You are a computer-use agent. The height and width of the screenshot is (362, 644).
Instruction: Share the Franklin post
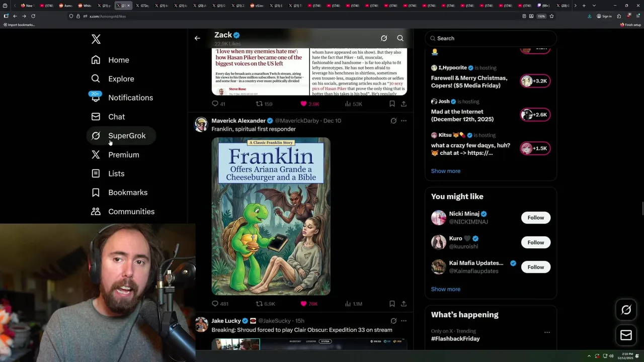[404, 304]
